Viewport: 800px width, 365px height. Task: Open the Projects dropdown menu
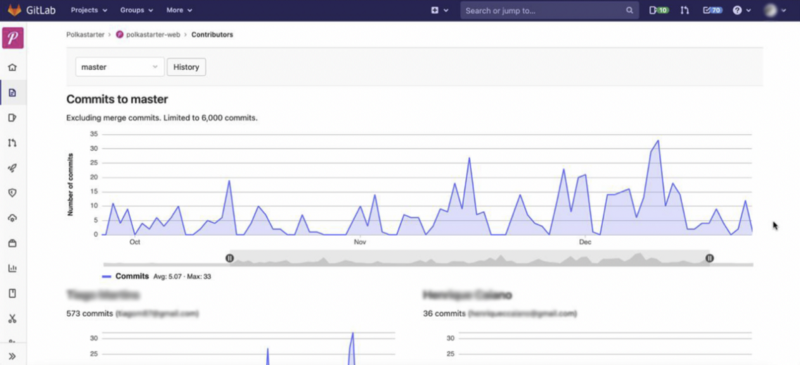pyautogui.click(x=89, y=10)
